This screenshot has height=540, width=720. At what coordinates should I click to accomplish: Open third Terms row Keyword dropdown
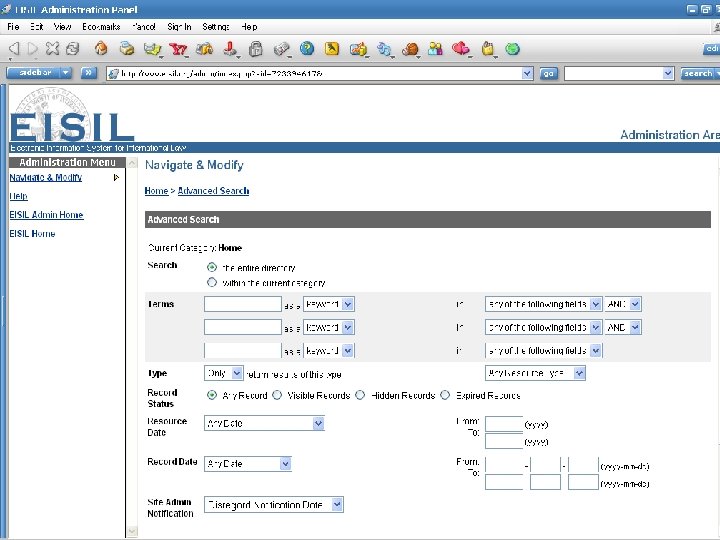tap(328, 351)
